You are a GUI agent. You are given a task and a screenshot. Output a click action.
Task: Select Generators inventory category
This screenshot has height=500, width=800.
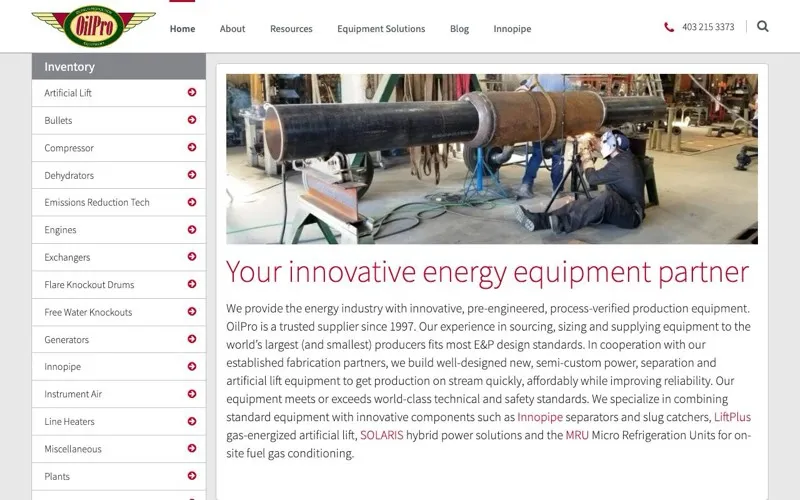pyautogui.click(x=119, y=340)
